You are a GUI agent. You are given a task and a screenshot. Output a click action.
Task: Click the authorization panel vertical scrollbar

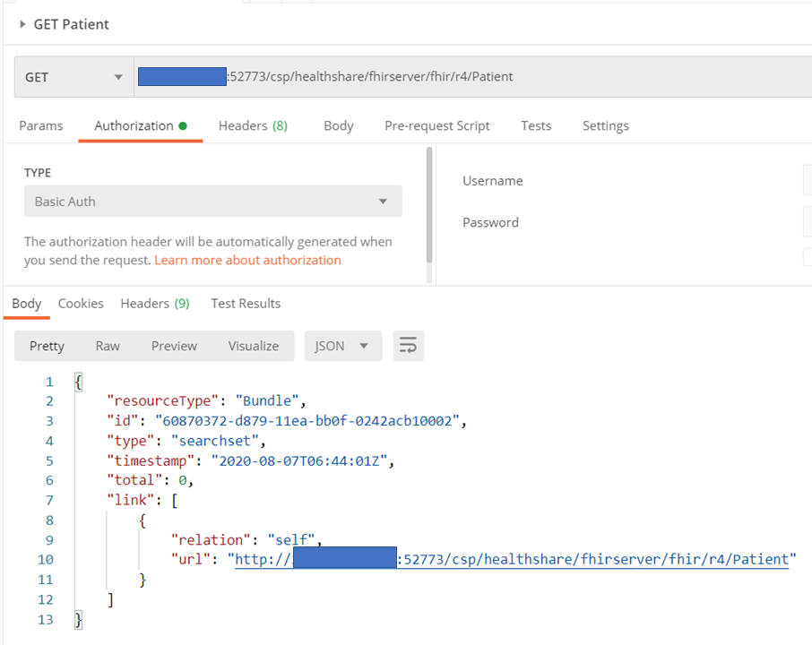429,206
